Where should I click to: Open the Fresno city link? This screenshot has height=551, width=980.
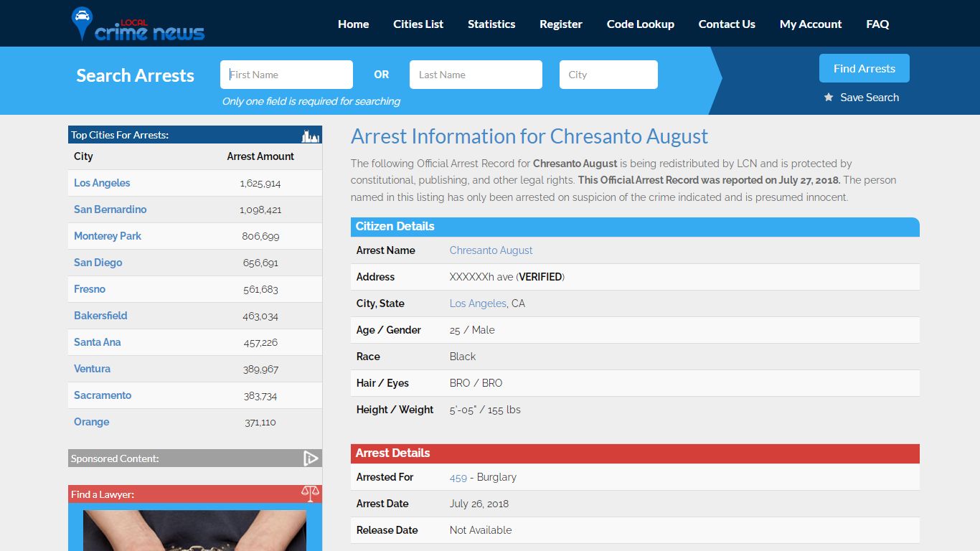pos(90,289)
